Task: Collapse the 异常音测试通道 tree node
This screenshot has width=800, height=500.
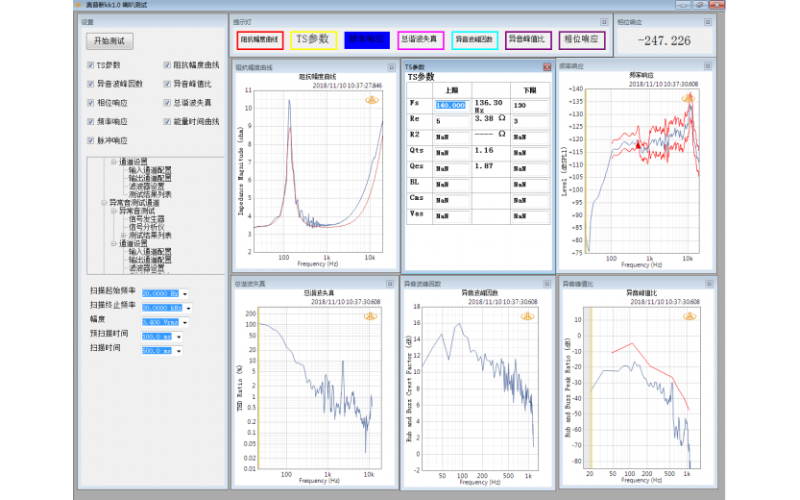Action: click(x=104, y=203)
